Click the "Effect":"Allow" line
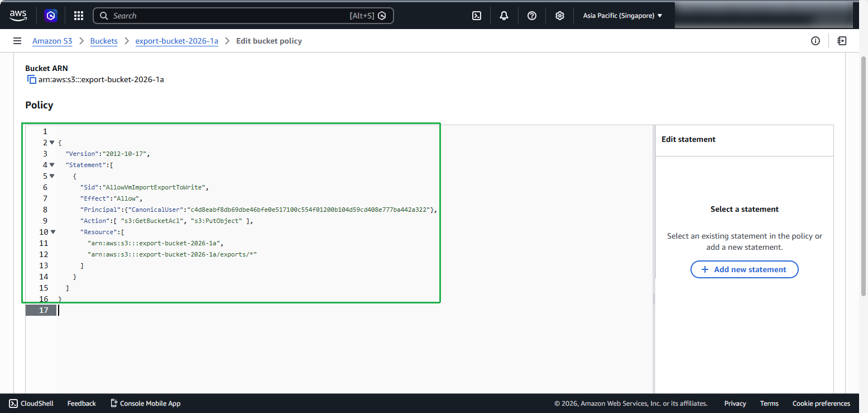868x413 pixels. point(112,198)
